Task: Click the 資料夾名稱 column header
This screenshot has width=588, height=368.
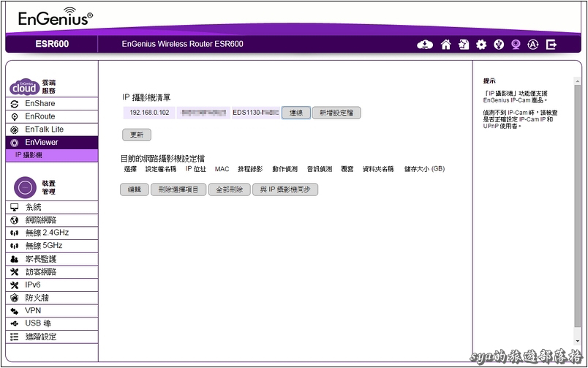Action: 378,169
